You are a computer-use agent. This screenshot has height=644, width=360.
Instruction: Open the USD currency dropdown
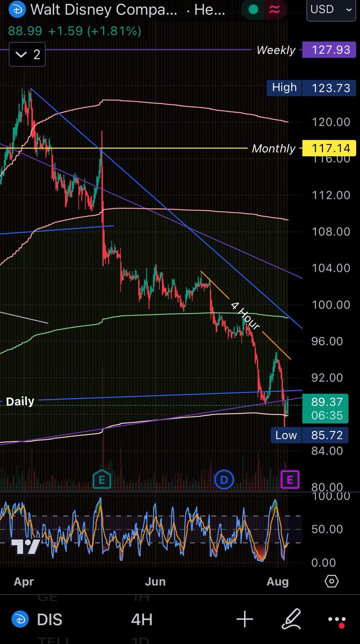pyautogui.click(x=329, y=9)
